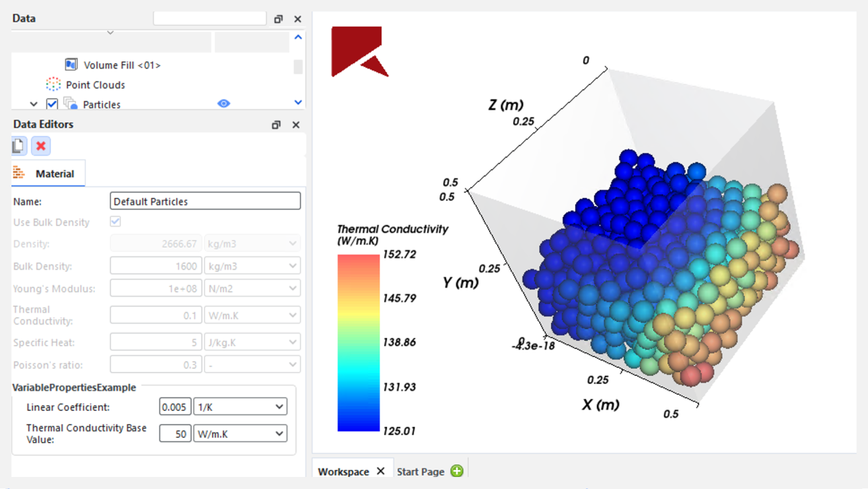Uncheck the Particles checkbox
This screenshot has width=868, height=489.
52,104
